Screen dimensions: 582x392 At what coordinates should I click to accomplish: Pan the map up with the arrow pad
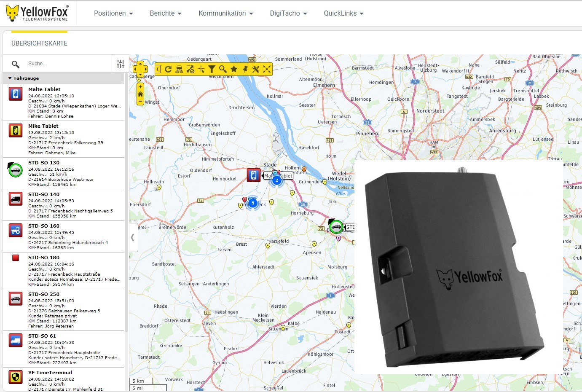[x=140, y=64]
